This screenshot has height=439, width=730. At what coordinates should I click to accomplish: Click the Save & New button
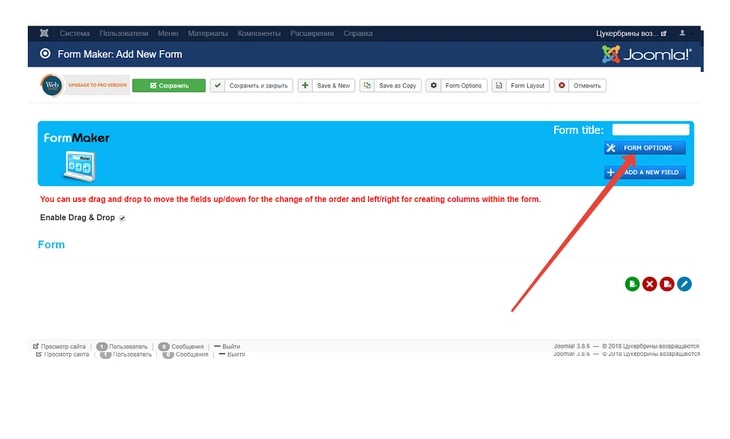[x=326, y=86]
